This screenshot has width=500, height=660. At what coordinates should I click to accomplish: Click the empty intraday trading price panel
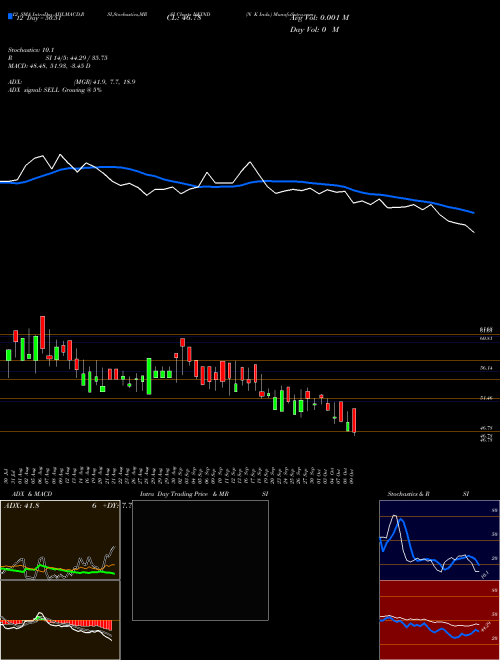click(200, 560)
